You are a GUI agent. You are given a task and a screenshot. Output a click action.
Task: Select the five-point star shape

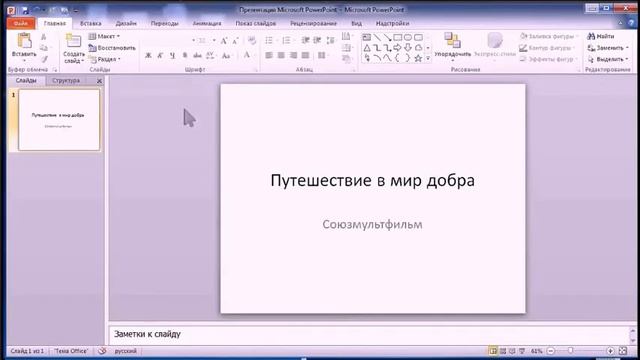coord(418,59)
